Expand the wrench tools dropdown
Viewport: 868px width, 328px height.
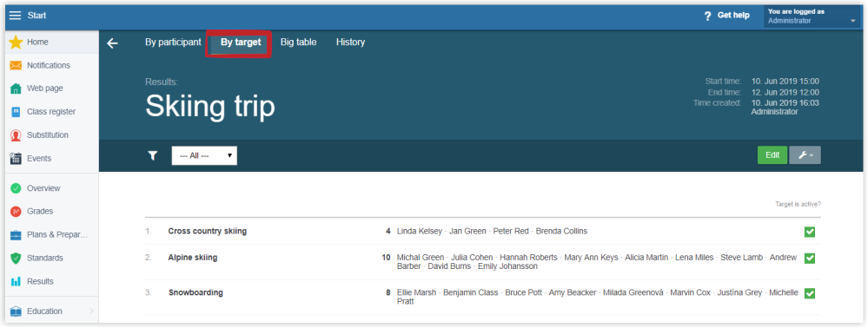click(805, 155)
